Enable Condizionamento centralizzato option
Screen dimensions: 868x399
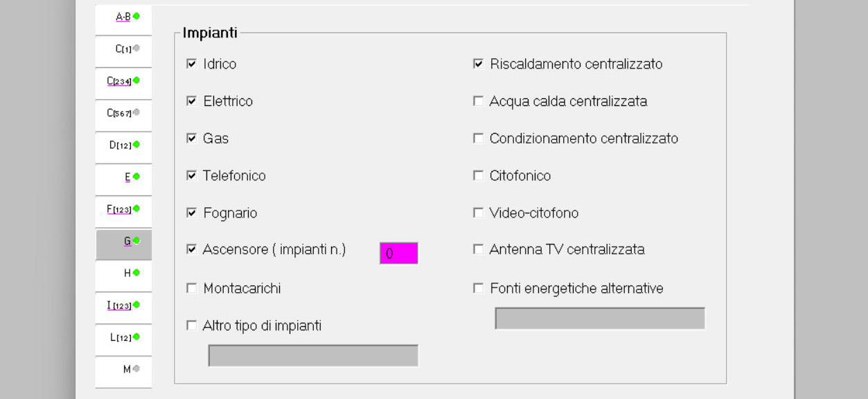pyautogui.click(x=478, y=139)
